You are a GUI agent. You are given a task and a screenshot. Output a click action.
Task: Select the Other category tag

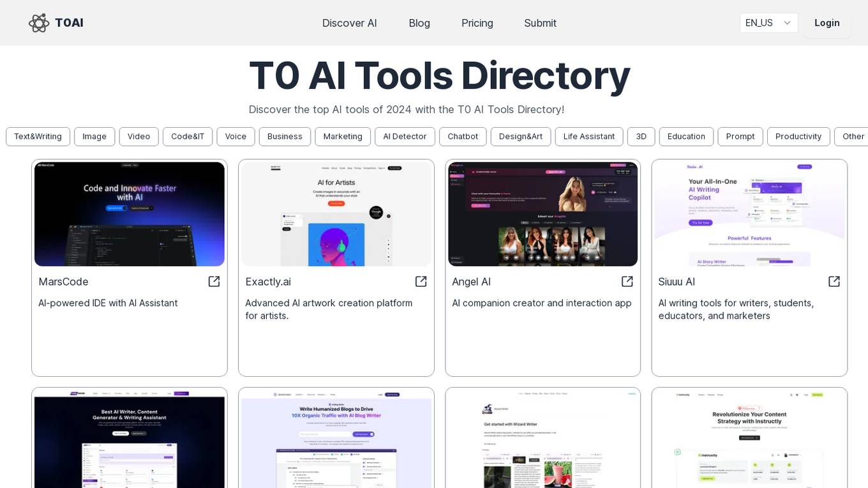click(853, 137)
